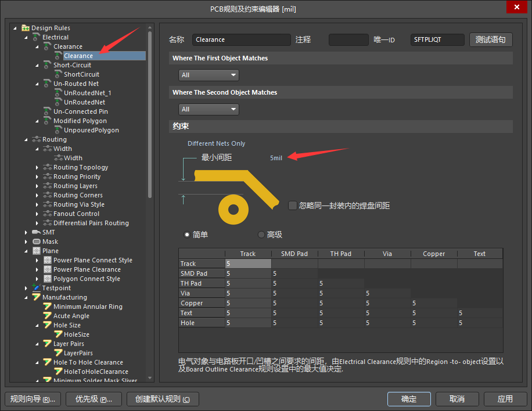Select Power Plane Clearance item
This screenshot has width=532, height=411.
click(x=87, y=269)
